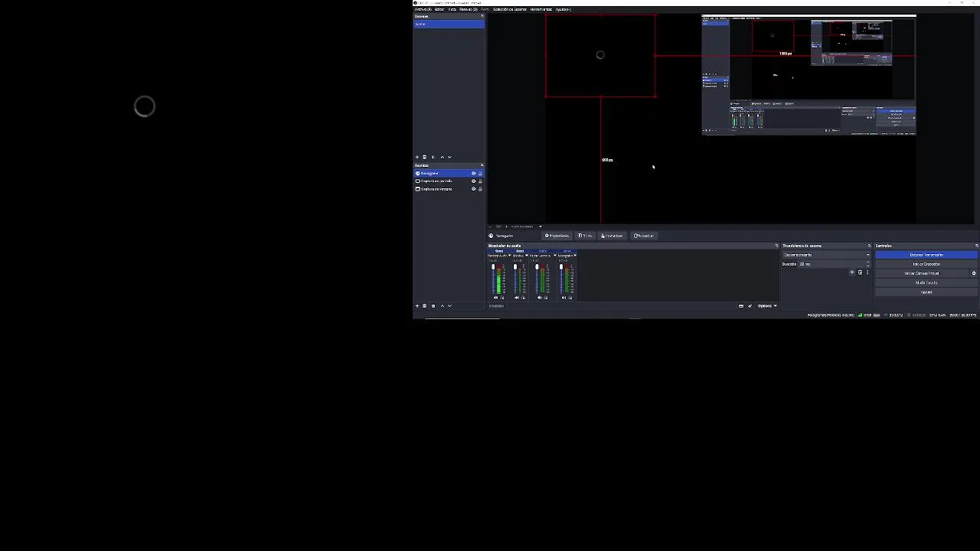Remove the scene transition with trash icon
This screenshot has height=551, width=980.
pyautogui.click(x=860, y=272)
